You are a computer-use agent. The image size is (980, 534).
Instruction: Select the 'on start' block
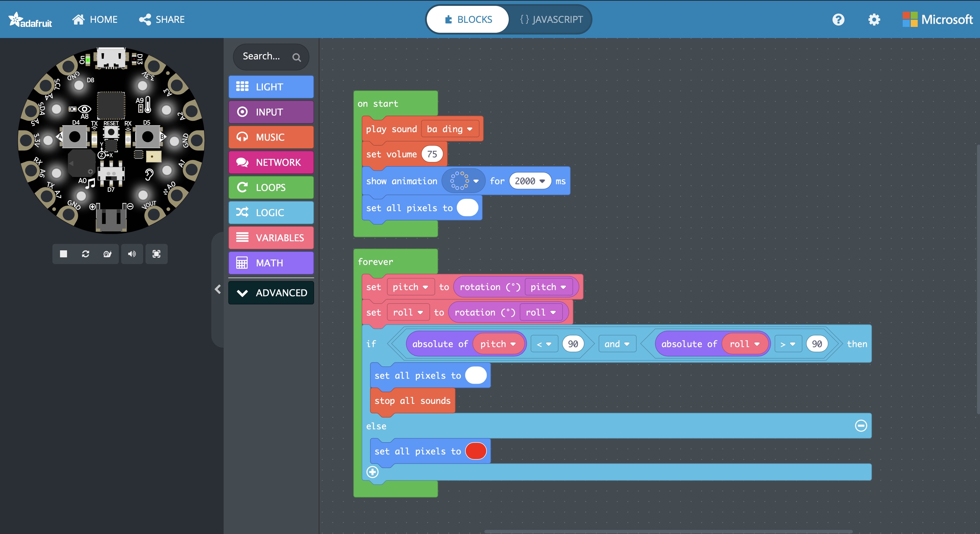point(378,104)
